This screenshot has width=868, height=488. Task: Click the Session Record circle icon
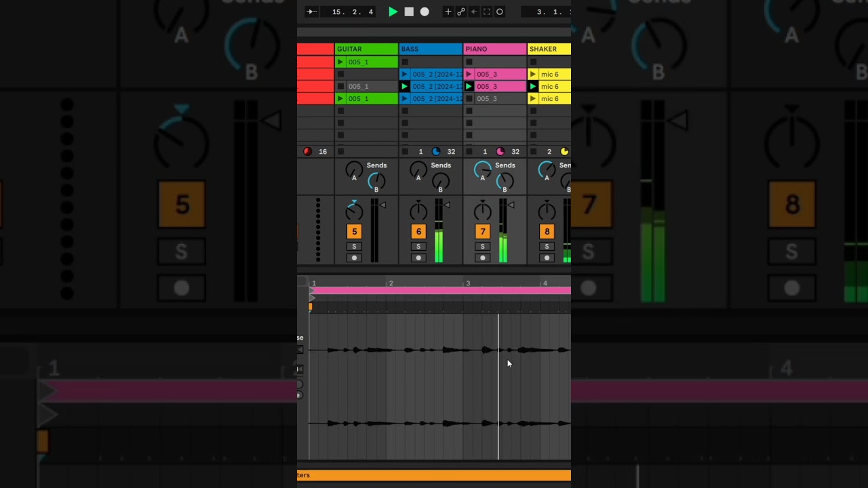pos(500,12)
